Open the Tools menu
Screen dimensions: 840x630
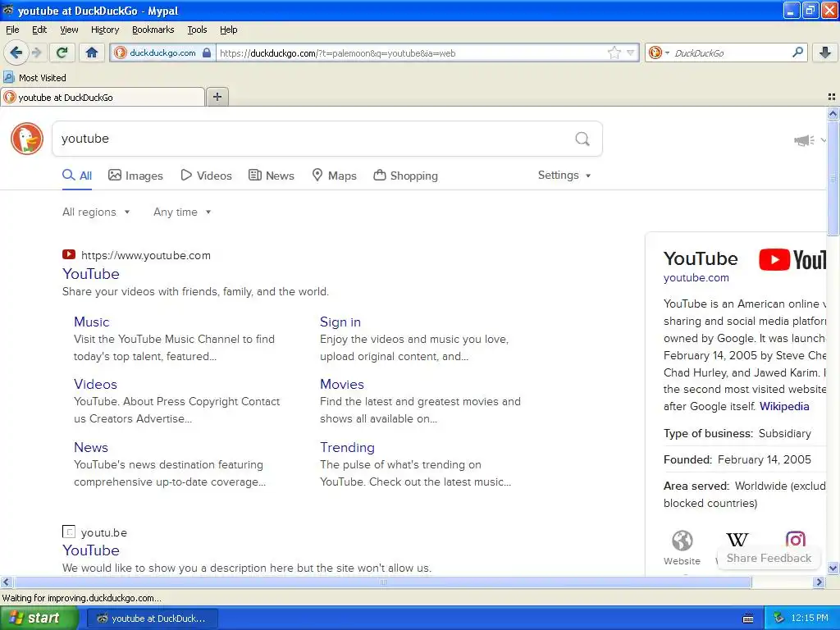(x=197, y=30)
